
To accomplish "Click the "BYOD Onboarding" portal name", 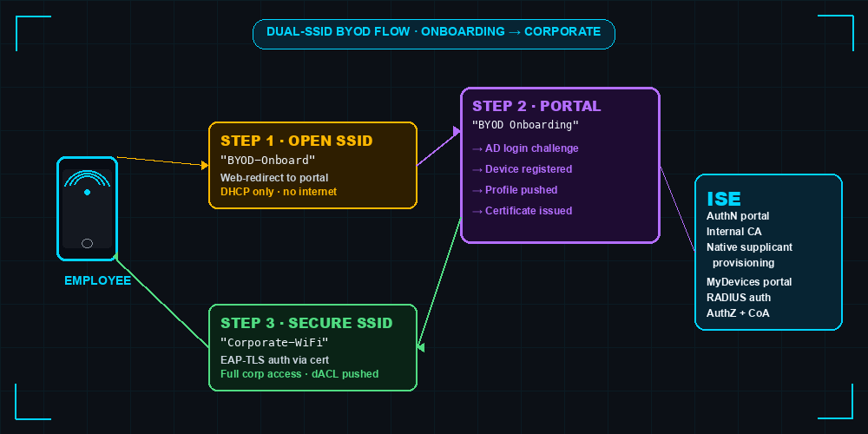I will (525, 125).
